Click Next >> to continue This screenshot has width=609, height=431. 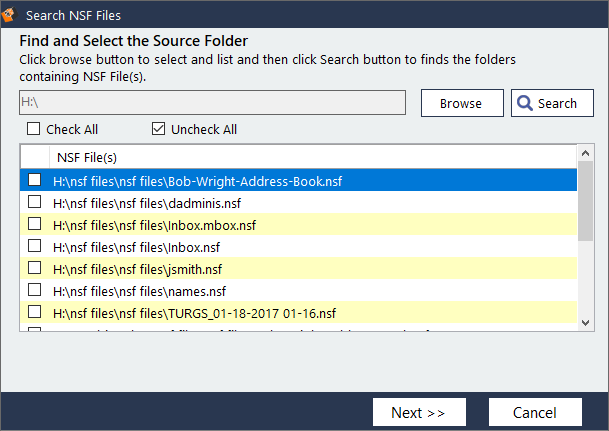417,412
